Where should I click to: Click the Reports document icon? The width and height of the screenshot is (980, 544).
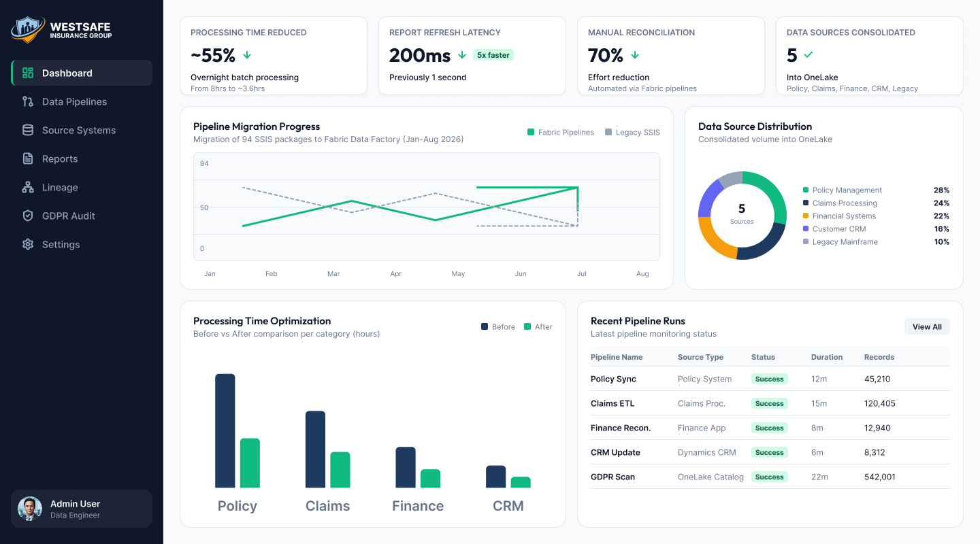pyautogui.click(x=28, y=158)
